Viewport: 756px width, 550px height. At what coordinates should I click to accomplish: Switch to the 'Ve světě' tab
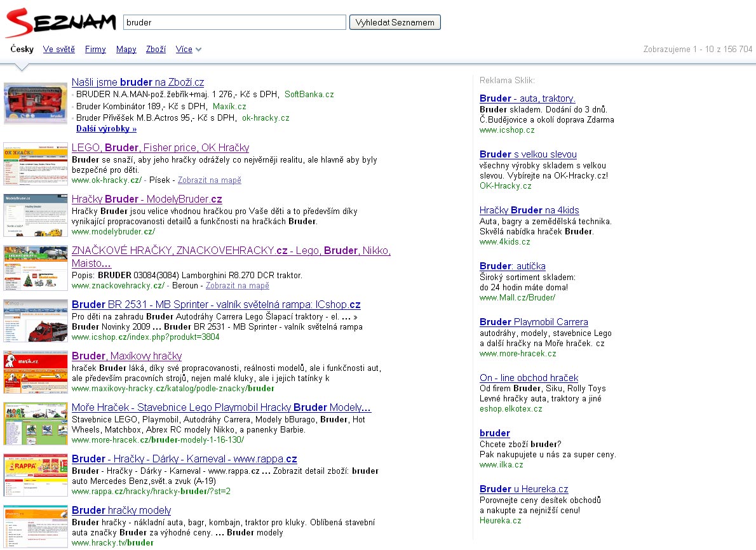coord(59,49)
